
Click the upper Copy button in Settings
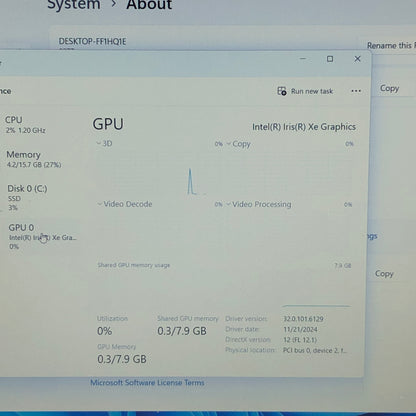tap(389, 88)
